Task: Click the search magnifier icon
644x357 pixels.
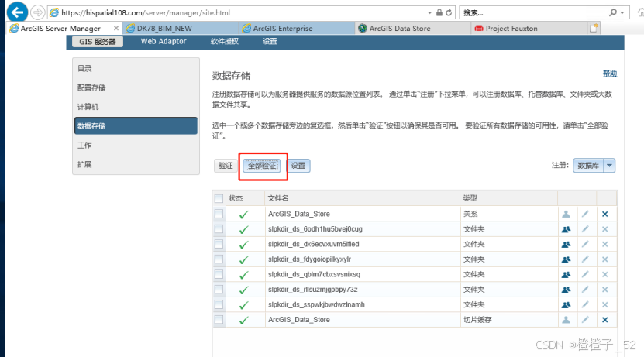Action: click(613, 12)
